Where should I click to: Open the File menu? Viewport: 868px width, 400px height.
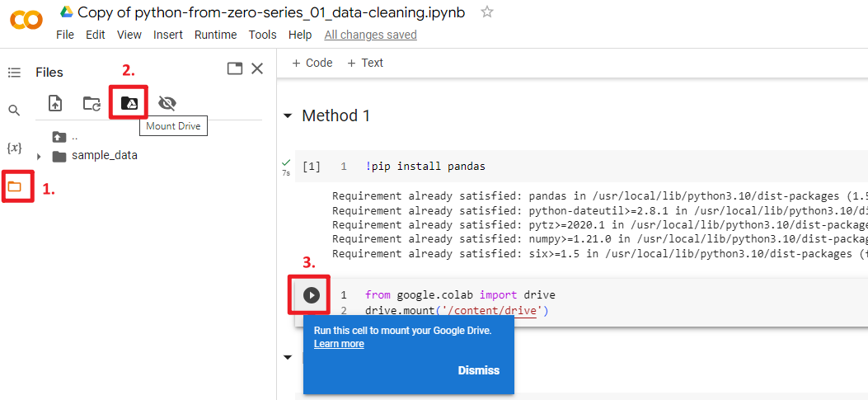coord(65,35)
